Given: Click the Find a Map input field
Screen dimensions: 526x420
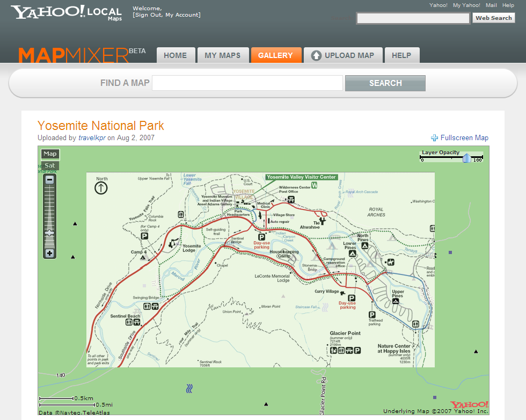Looking at the screenshot, I should coord(247,83).
